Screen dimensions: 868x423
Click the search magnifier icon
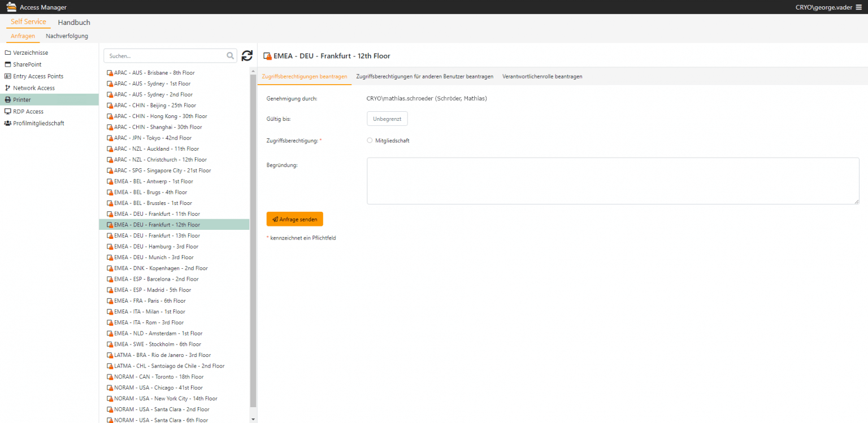tap(230, 56)
